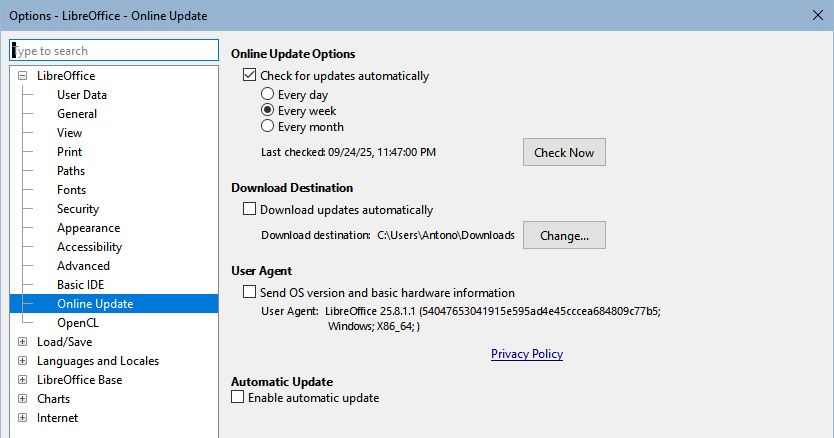The height and width of the screenshot is (438, 834).
Task: Open the Privacy Policy link
Action: pyautogui.click(x=527, y=354)
